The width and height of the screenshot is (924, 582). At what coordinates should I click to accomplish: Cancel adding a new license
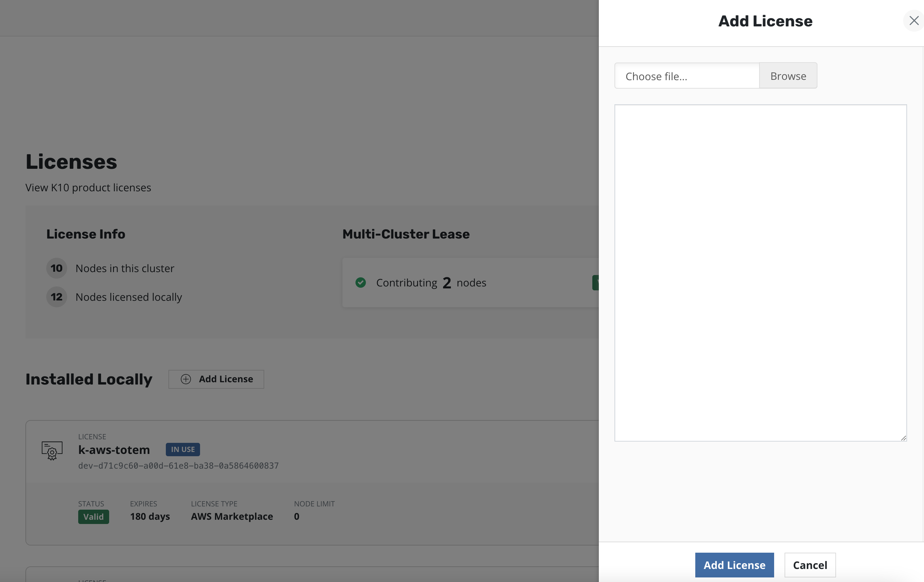810,565
